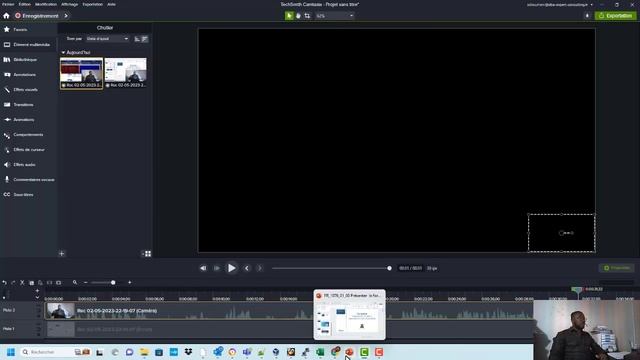This screenshot has height=360, width=640.
Task: Open the Comportements panel
Action: pos(29,135)
